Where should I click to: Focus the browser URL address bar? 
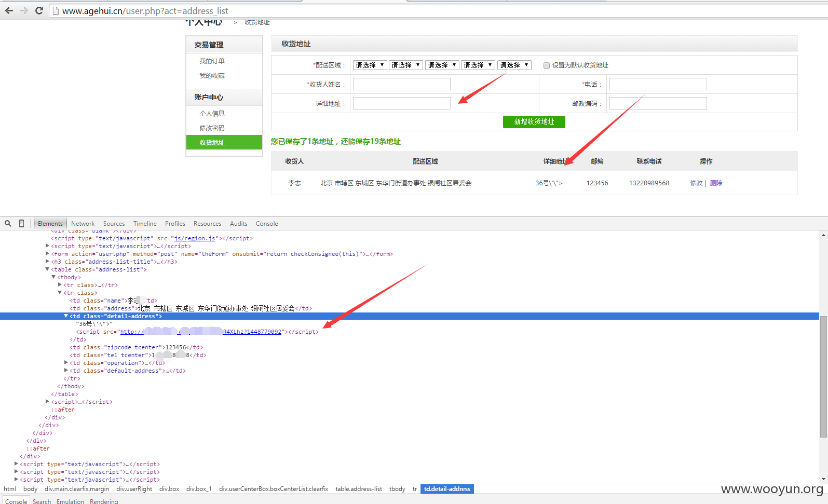pos(436,11)
